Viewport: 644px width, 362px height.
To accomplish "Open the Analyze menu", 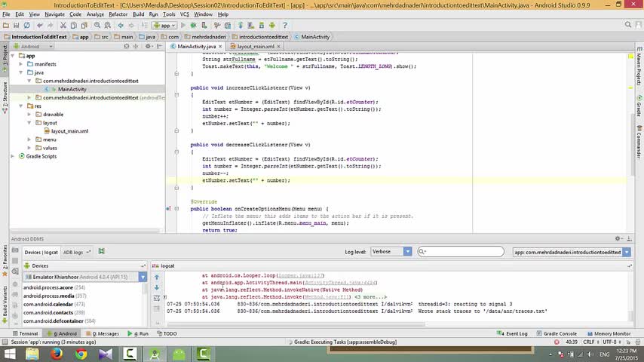I will click(95, 14).
